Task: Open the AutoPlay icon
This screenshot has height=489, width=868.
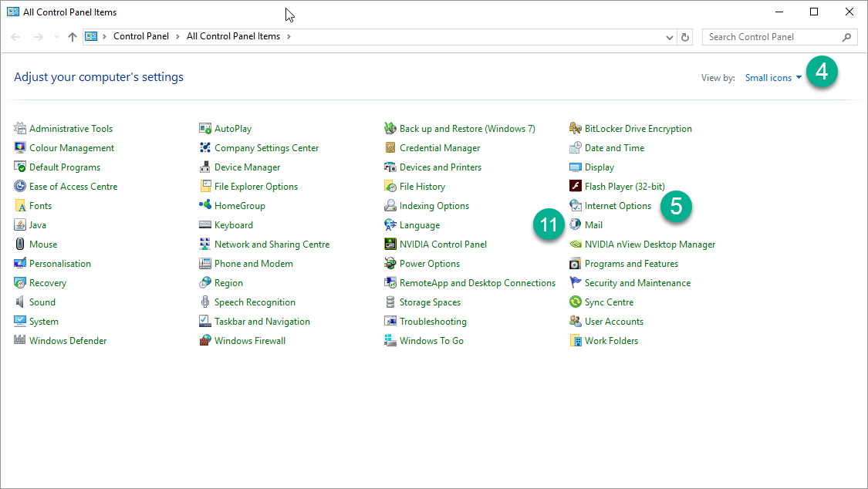Action: tap(204, 128)
